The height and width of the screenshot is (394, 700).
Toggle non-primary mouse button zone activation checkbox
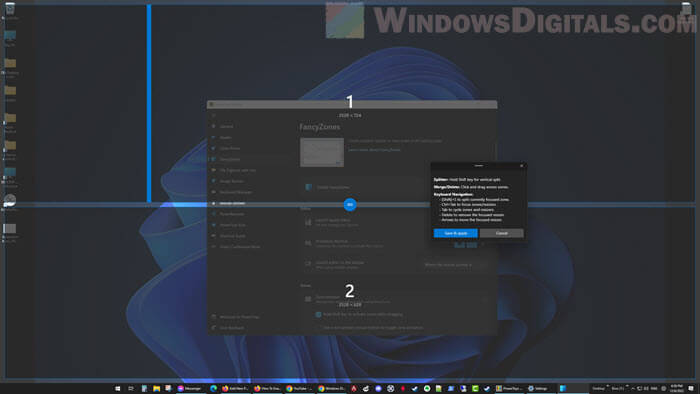(319, 328)
